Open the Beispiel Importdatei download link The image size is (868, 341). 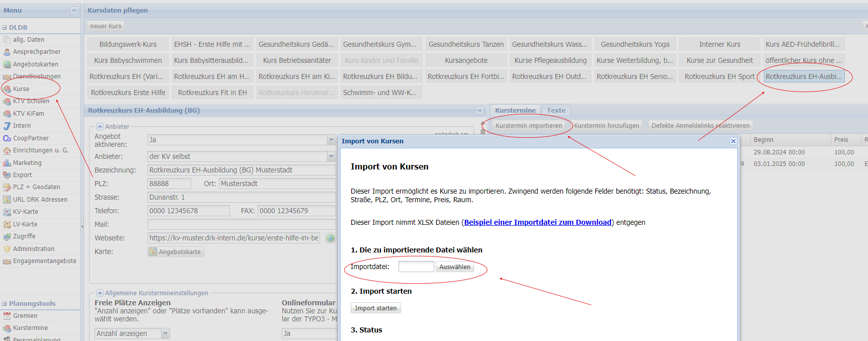[537, 222]
